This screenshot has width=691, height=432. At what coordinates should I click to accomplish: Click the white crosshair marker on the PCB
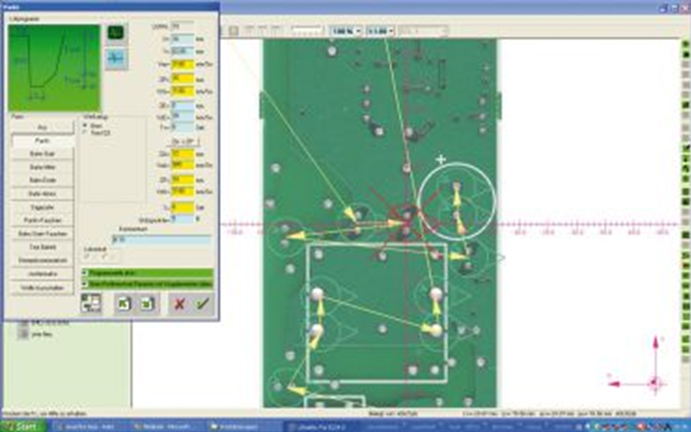click(441, 159)
